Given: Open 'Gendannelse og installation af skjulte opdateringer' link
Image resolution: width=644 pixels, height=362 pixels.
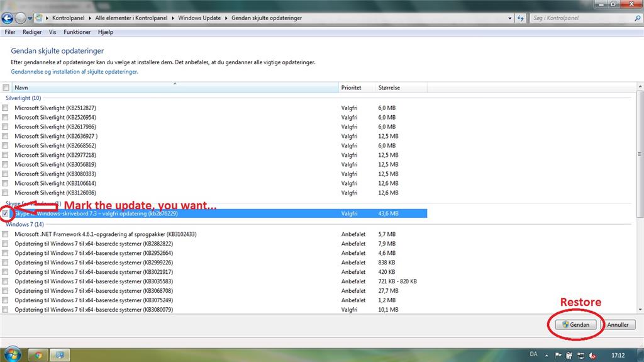Looking at the screenshot, I should pyautogui.click(x=74, y=72).
